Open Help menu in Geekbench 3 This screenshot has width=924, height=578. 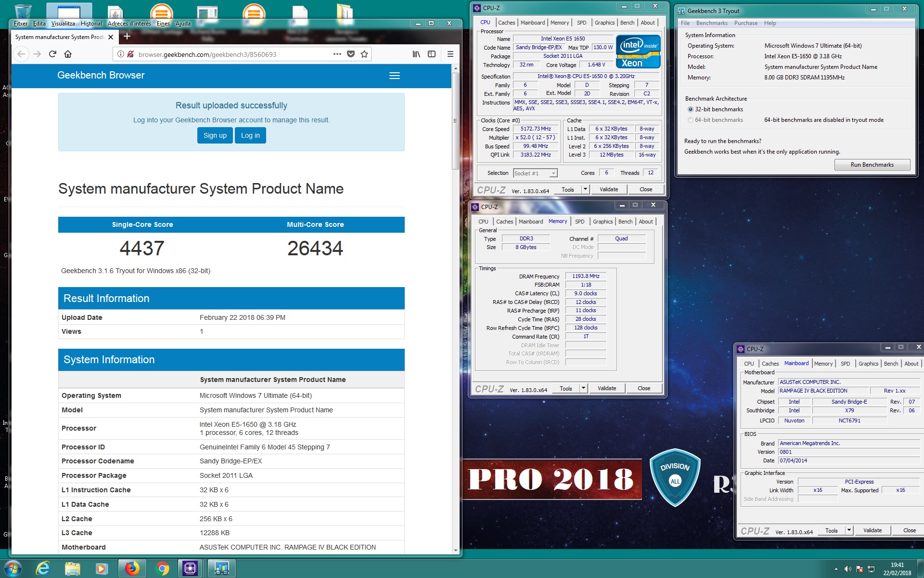pyautogui.click(x=770, y=23)
